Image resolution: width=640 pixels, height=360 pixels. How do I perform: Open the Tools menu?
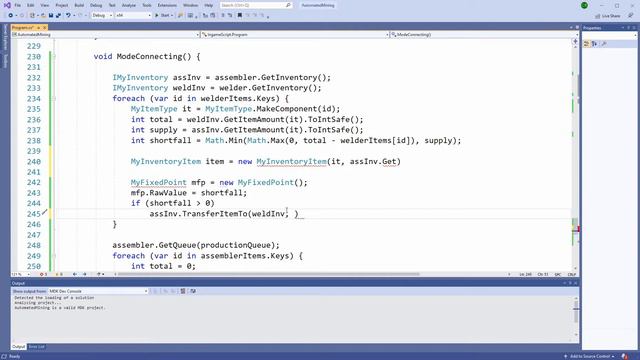pos(147,5)
